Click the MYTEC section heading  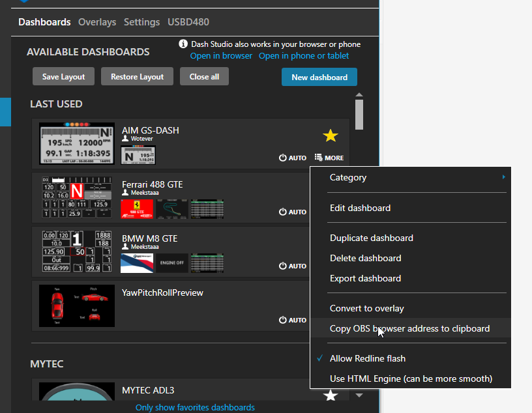tap(47, 364)
